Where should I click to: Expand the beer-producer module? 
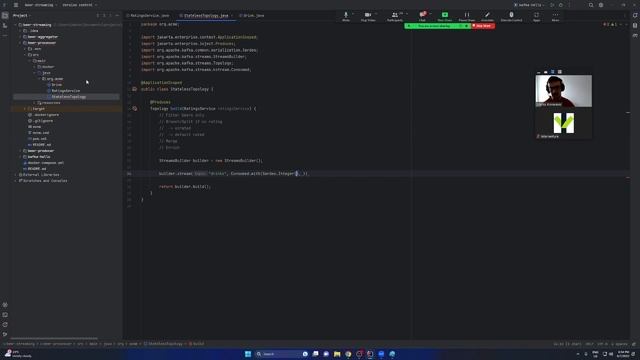pos(20,151)
